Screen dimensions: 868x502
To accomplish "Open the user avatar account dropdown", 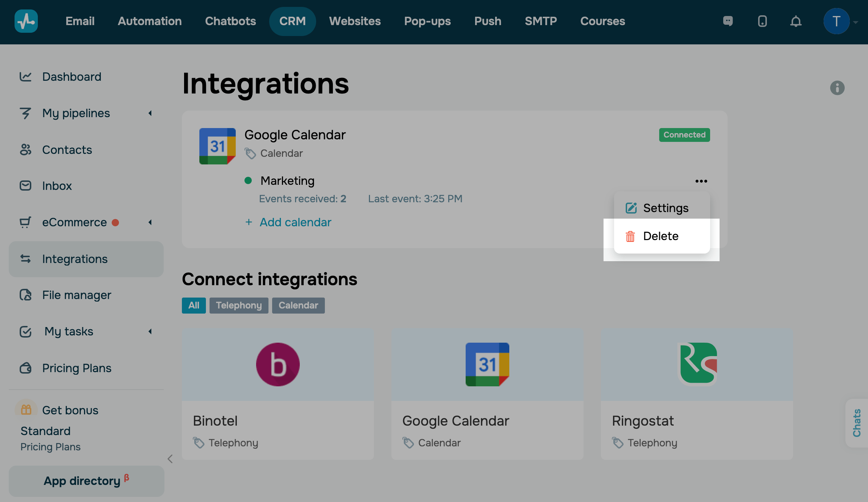I will click(x=837, y=21).
